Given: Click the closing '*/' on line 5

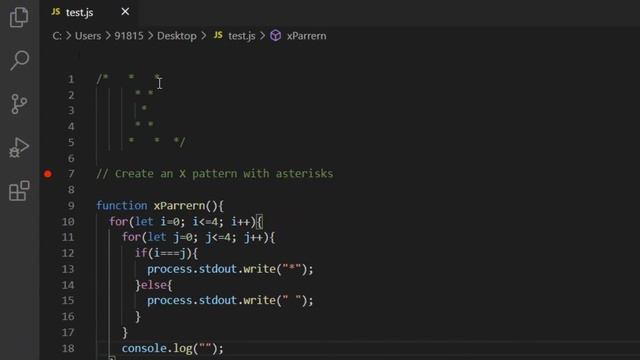Looking at the screenshot, I should click(x=179, y=142).
